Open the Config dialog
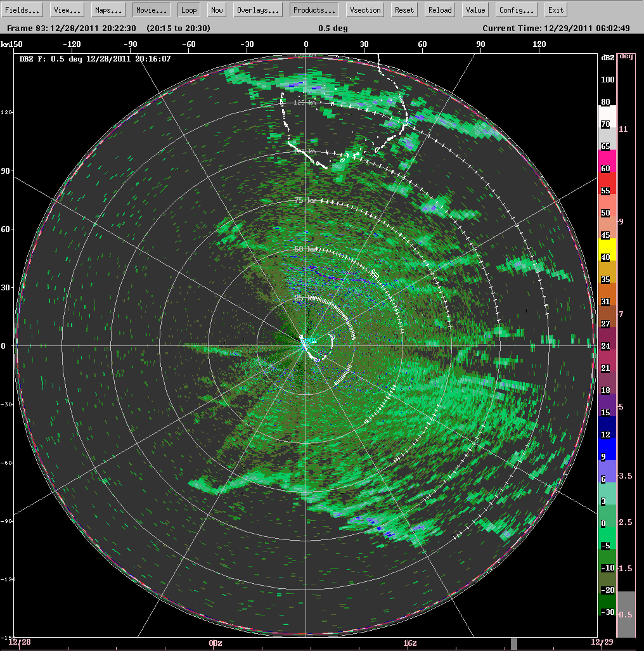The image size is (644, 651). click(515, 9)
